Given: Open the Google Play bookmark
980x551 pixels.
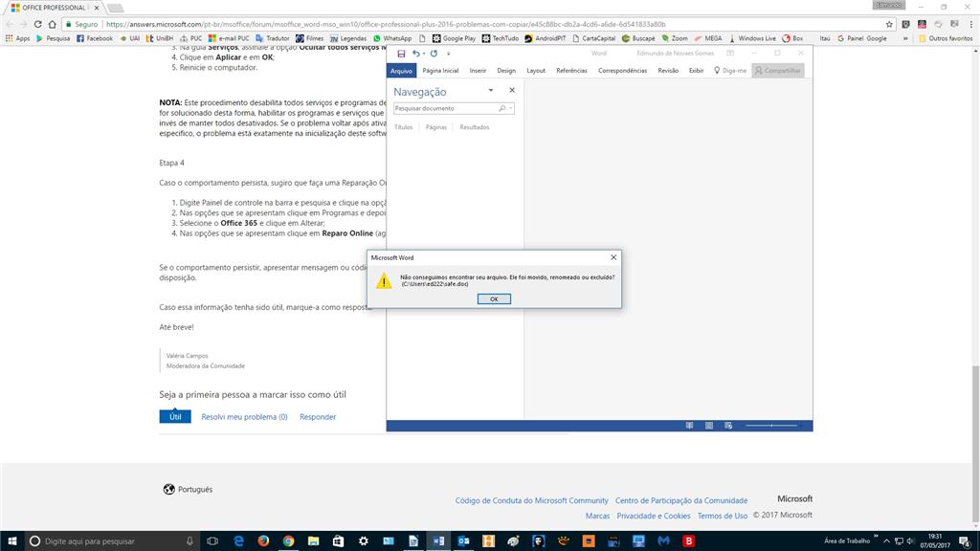Looking at the screenshot, I should pyautogui.click(x=454, y=38).
